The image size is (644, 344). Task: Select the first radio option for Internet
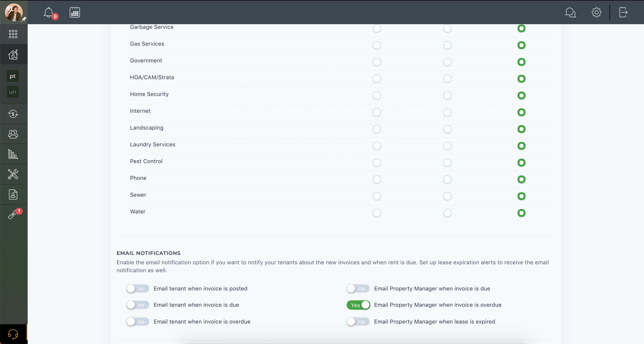click(x=377, y=113)
